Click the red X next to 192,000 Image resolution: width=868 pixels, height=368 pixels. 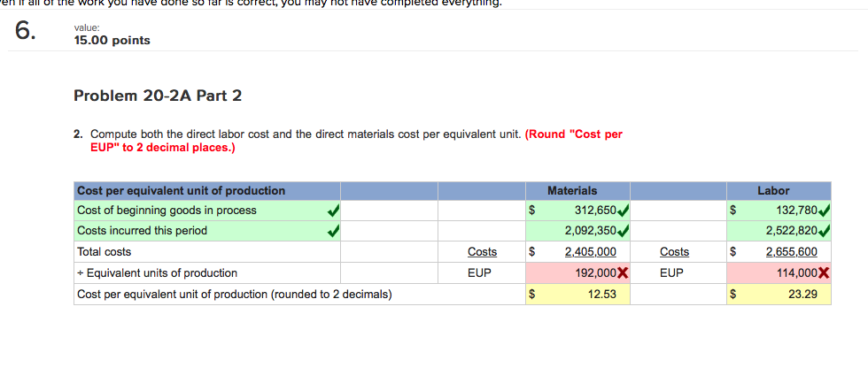coord(623,273)
